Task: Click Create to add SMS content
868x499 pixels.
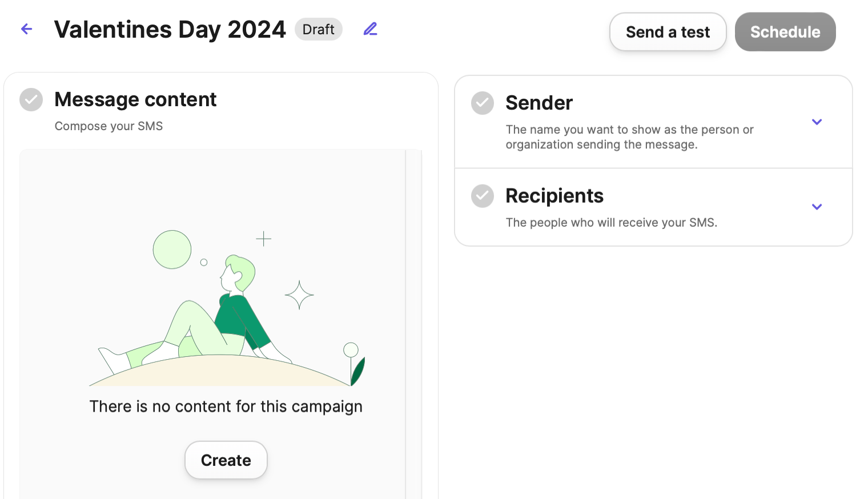Action: click(226, 460)
